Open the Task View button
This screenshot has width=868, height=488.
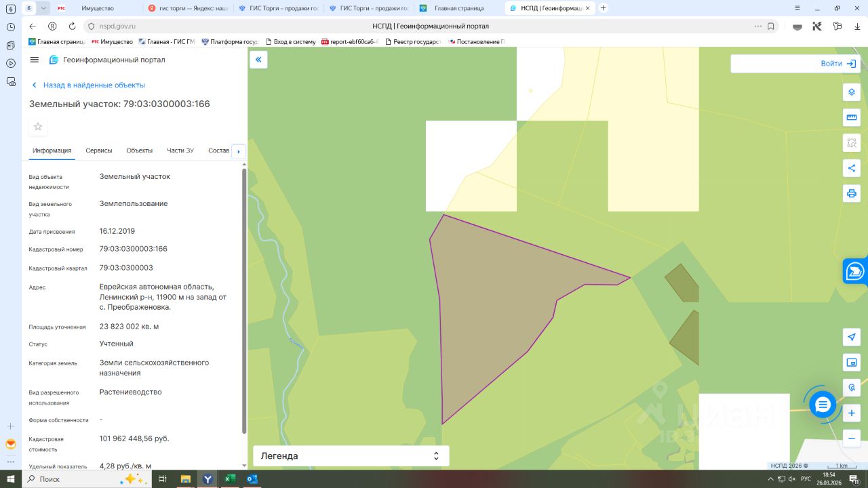click(x=163, y=479)
